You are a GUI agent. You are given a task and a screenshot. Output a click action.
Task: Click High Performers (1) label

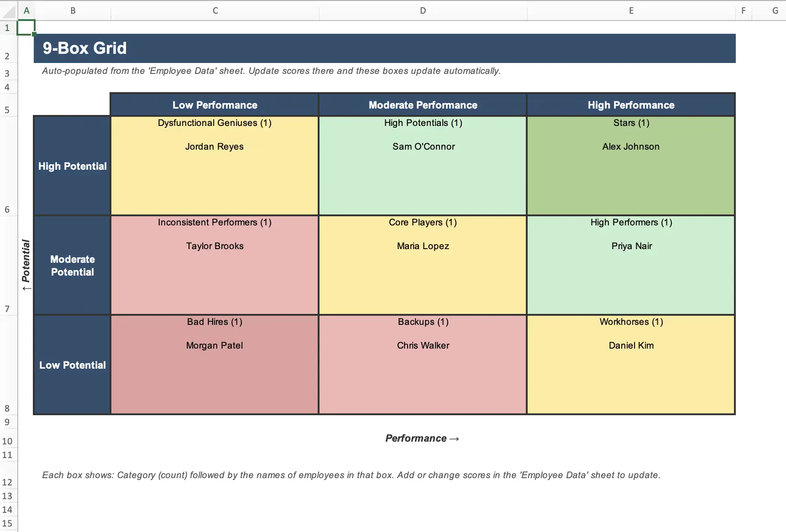tap(631, 222)
